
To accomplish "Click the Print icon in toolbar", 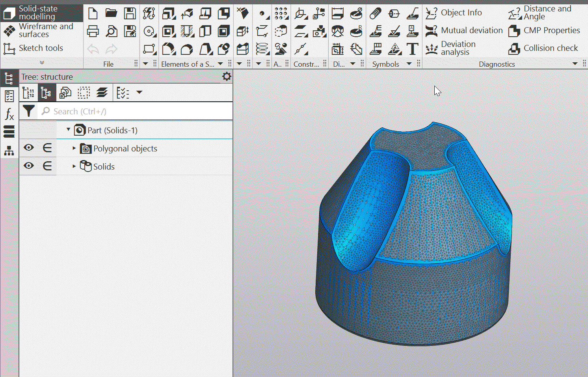I will 93,31.
